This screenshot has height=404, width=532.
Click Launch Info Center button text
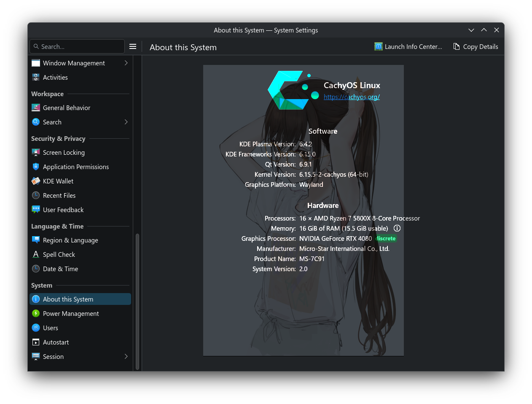click(413, 46)
